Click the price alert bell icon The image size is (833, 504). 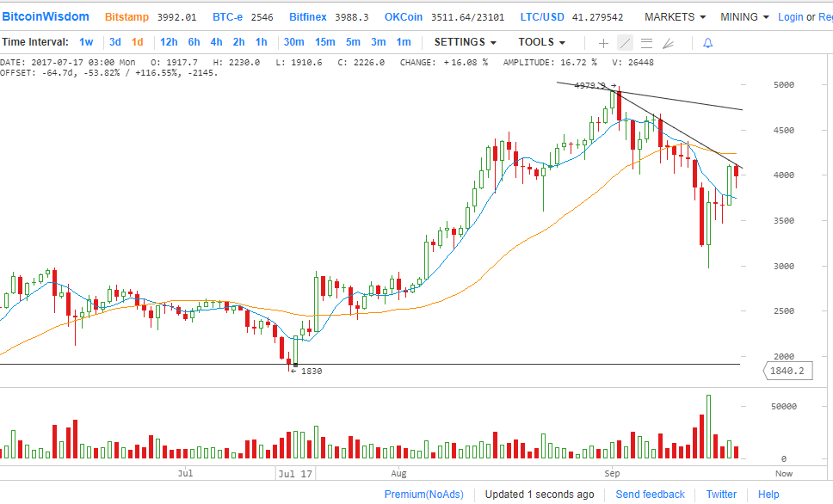click(707, 43)
